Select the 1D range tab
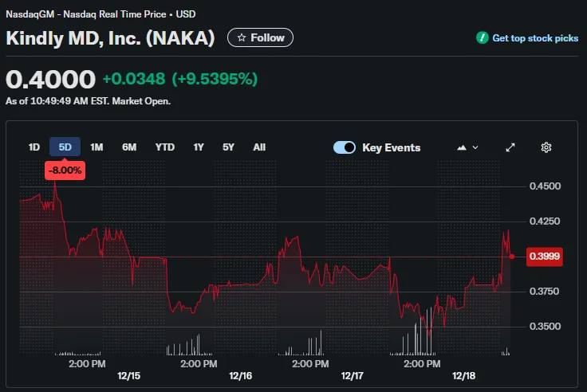Viewport: 587px width, 392px height. pos(34,147)
